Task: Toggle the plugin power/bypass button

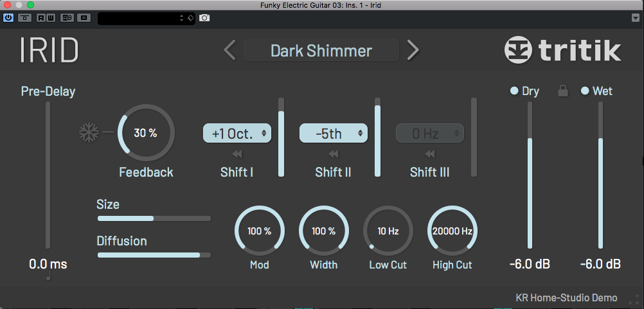Action: [8, 17]
